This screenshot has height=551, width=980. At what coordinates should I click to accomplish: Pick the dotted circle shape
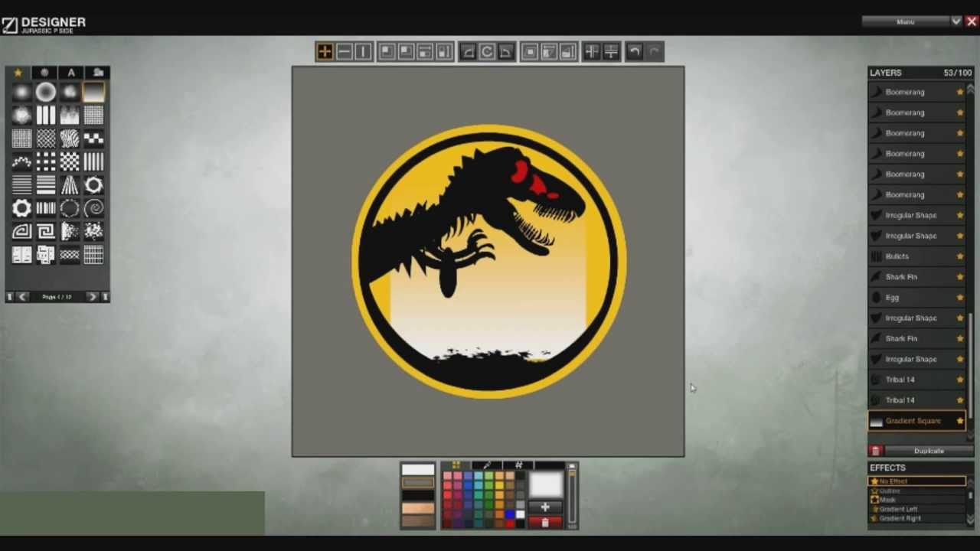point(70,208)
